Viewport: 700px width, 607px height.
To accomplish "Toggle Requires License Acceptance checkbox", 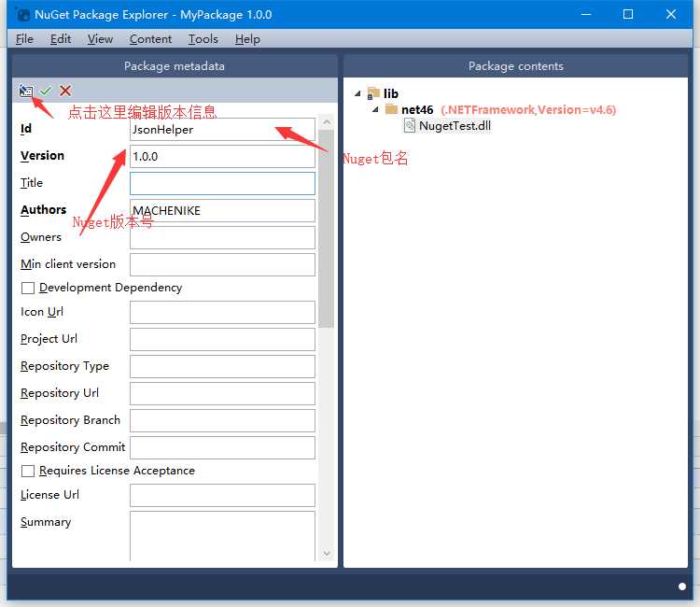I will [28, 471].
